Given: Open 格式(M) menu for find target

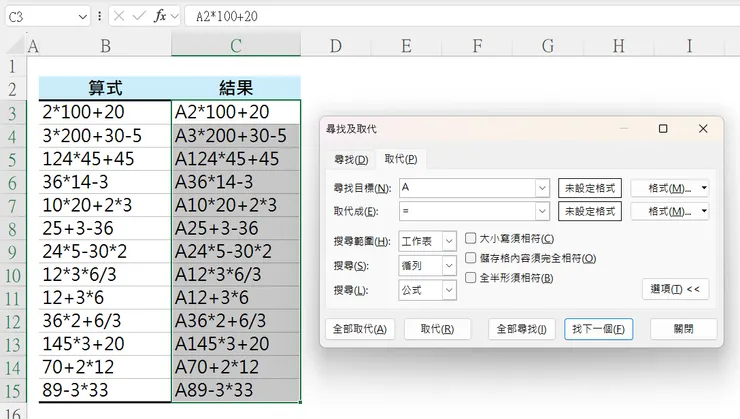Looking at the screenshot, I should click(670, 188).
